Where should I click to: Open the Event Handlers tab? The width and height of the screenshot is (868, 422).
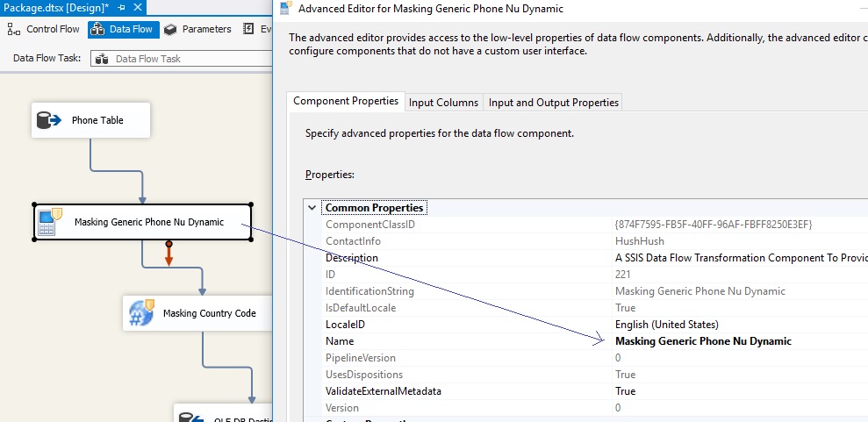pyautogui.click(x=257, y=29)
